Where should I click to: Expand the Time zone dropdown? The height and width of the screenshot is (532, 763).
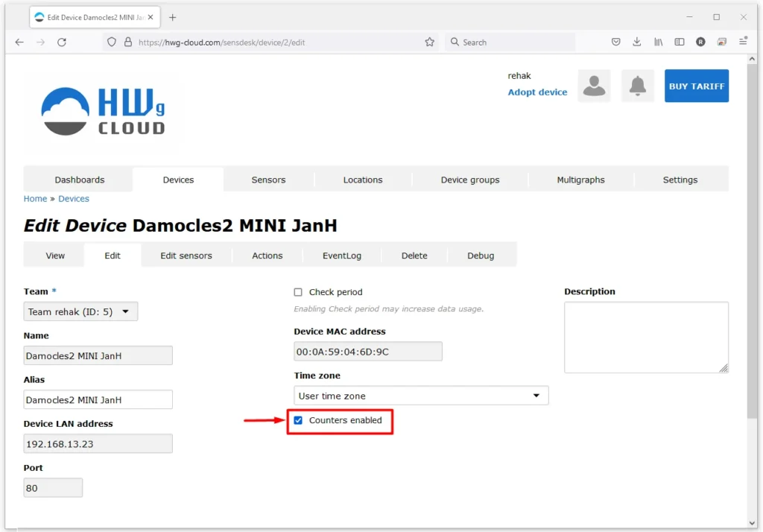click(421, 396)
